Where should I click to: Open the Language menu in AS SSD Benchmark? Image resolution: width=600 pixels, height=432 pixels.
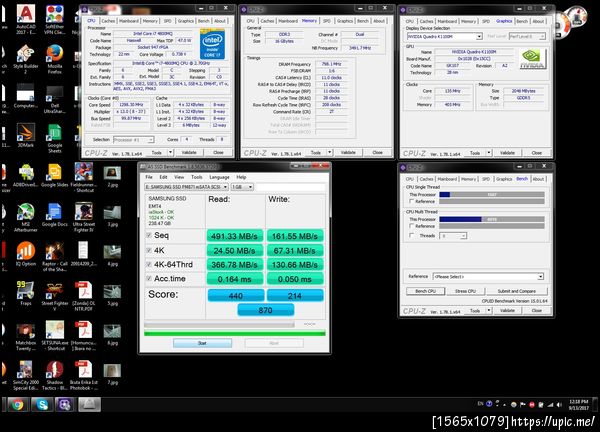pos(219,177)
